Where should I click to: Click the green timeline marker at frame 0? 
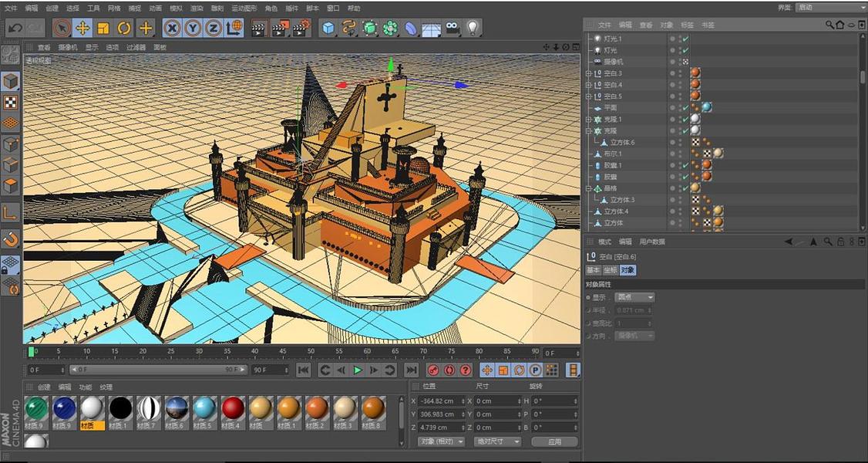point(31,351)
